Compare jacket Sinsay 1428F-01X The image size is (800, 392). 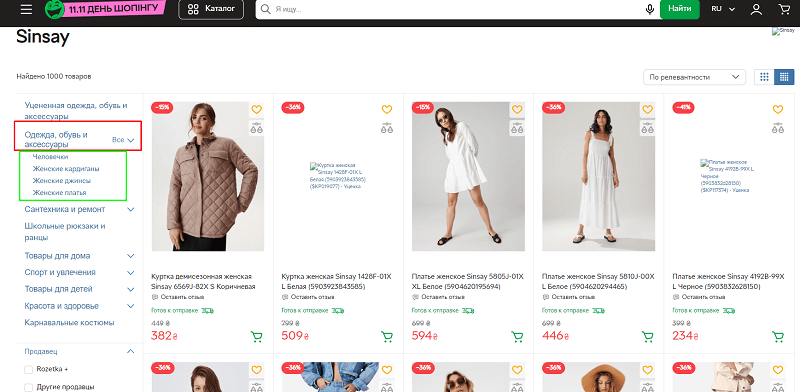coord(387,128)
